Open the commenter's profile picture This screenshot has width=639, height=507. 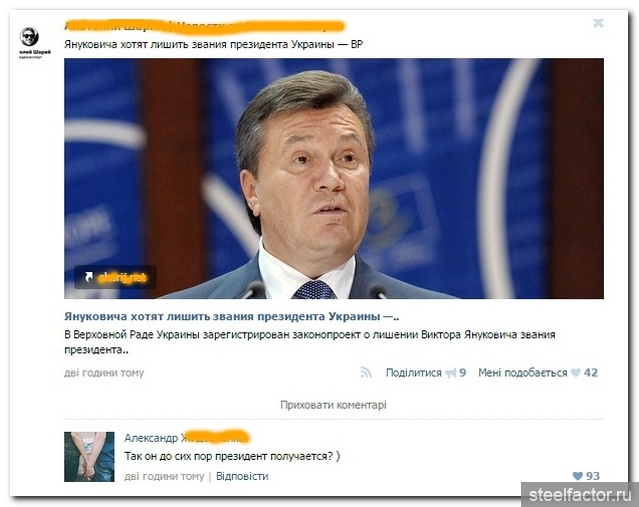(89, 457)
